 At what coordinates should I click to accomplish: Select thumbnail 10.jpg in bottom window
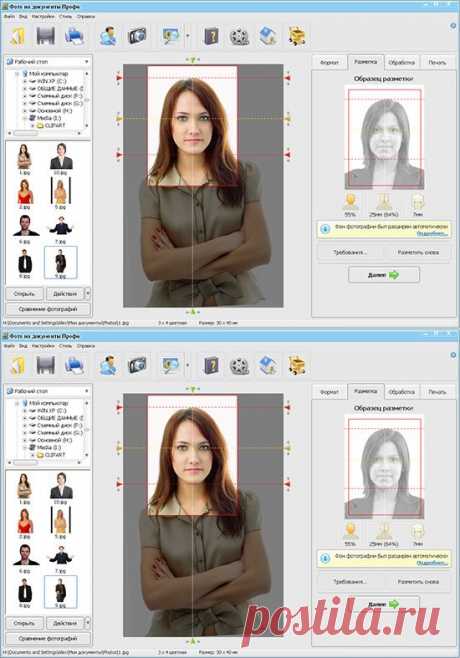tap(61, 488)
